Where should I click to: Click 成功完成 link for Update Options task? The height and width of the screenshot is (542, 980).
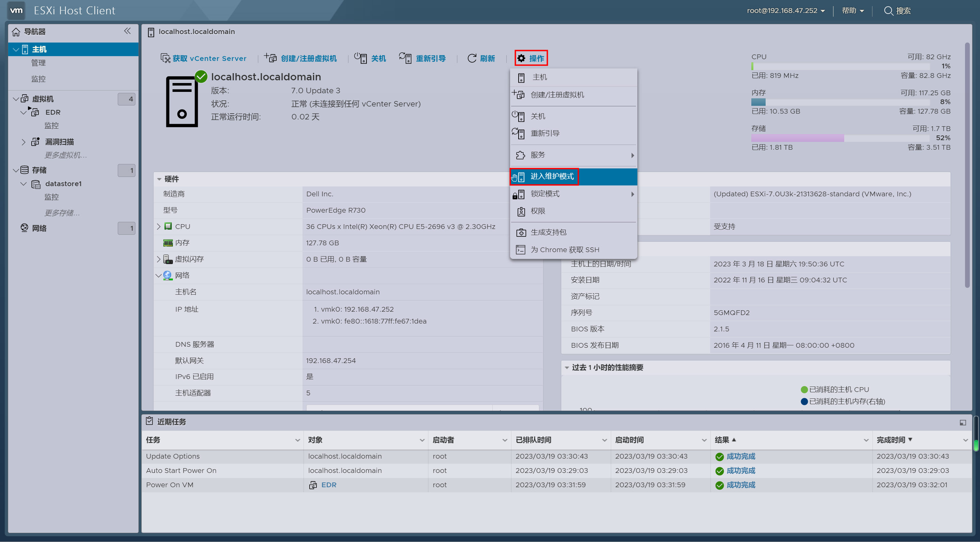click(741, 456)
